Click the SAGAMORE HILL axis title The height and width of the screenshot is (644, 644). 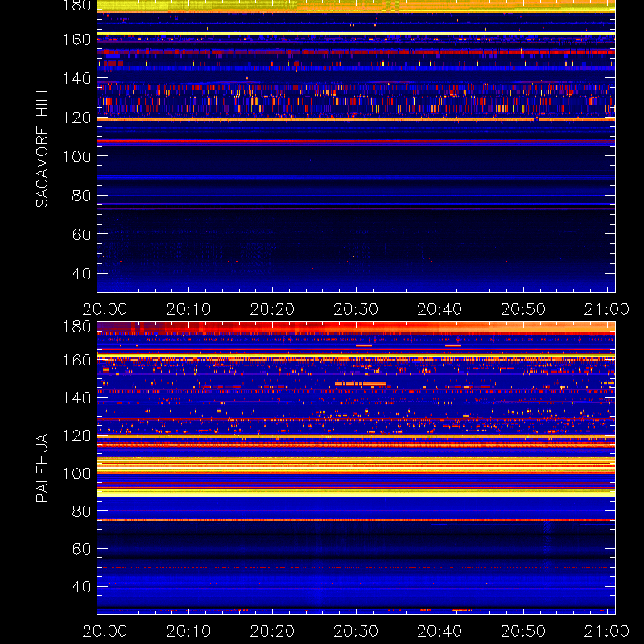click(x=42, y=147)
